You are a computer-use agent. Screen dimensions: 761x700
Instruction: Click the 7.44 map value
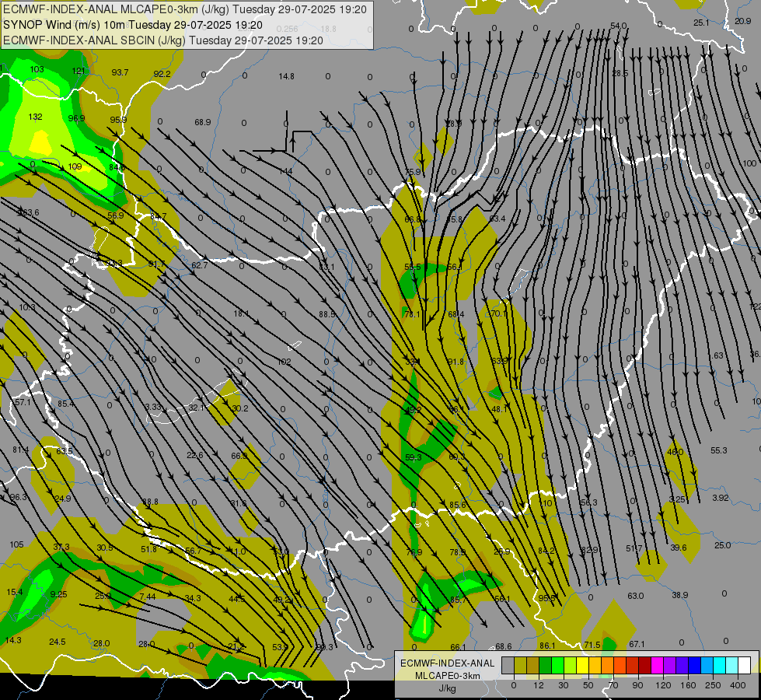point(148,597)
